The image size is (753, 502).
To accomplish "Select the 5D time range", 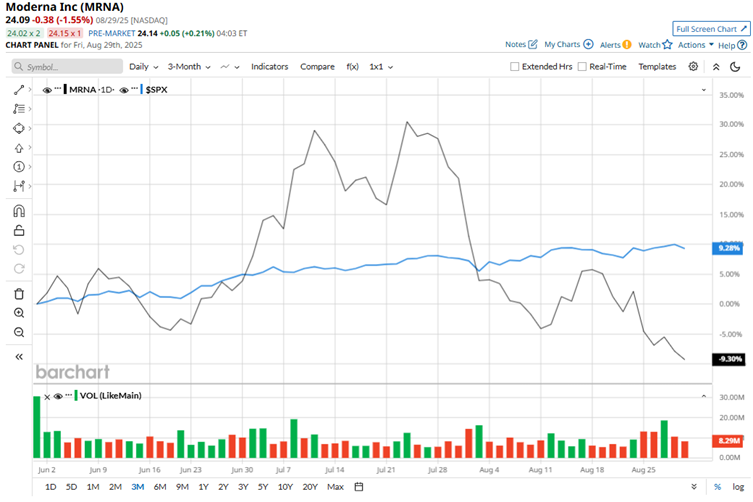I will coord(71,487).
